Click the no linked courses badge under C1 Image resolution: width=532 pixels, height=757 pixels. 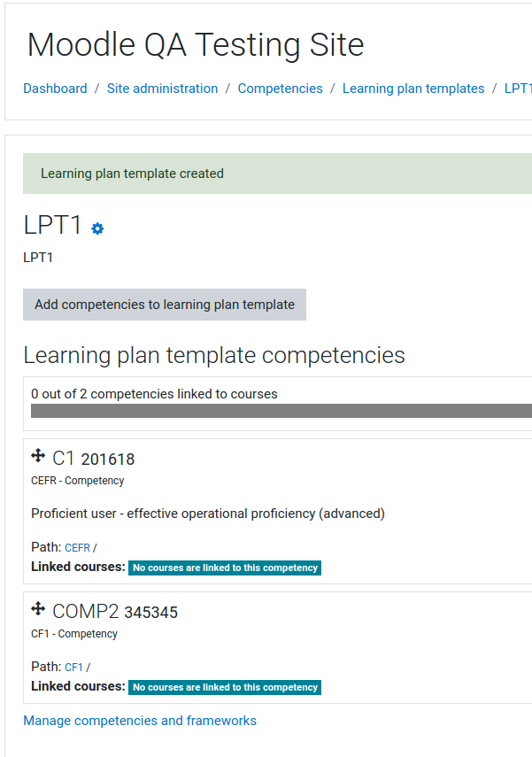[x=225, y=568]
